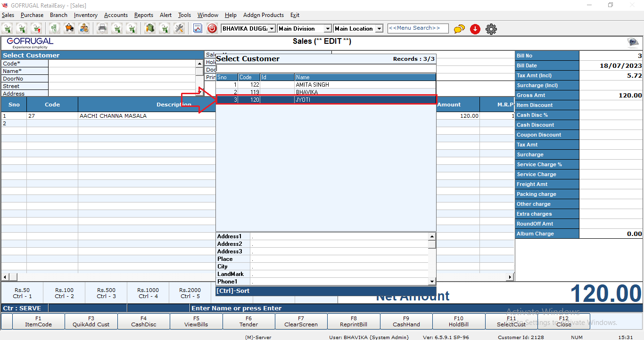The height and width of the screenshot is (340, 644).
Task: Click the Description column header in sales grid
Action: [x=147, y=105]
